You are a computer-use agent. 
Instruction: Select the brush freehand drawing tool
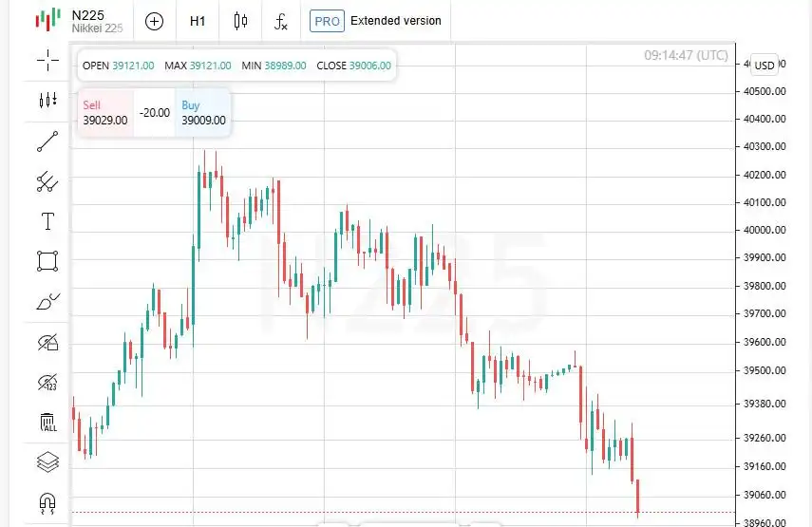tap(47, 301)
